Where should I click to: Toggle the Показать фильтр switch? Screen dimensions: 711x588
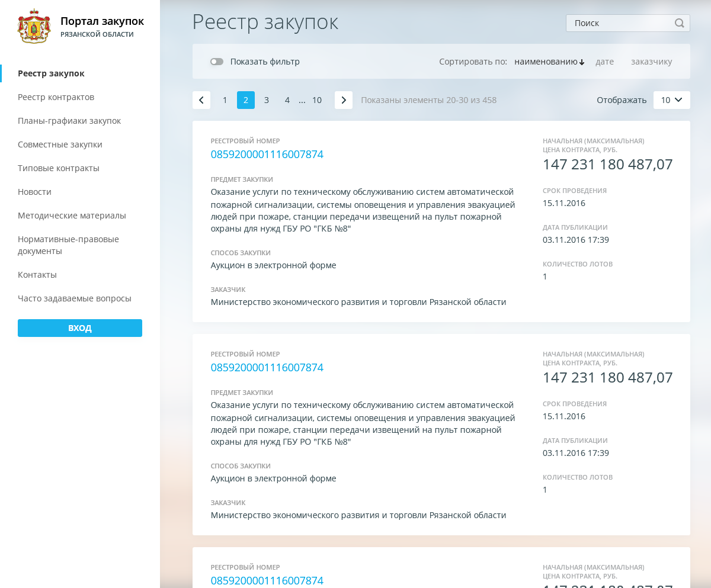[217, 62]
